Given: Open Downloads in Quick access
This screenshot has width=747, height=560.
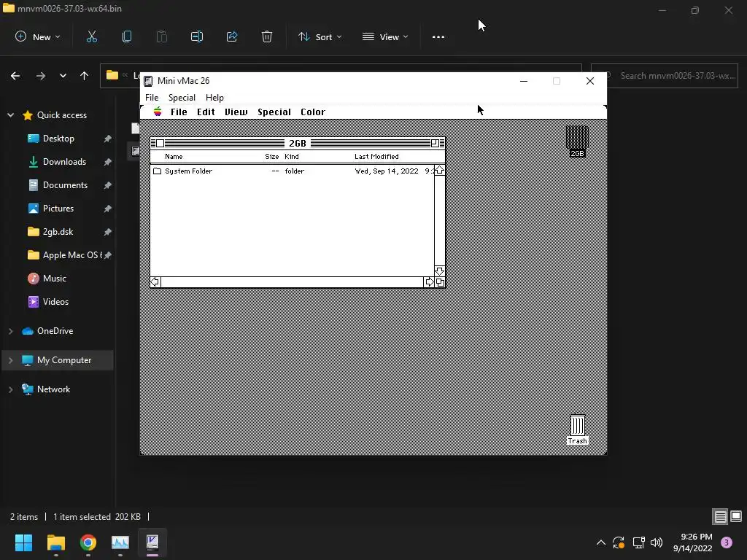Looking at the screenshot, I should coord(64,162).
